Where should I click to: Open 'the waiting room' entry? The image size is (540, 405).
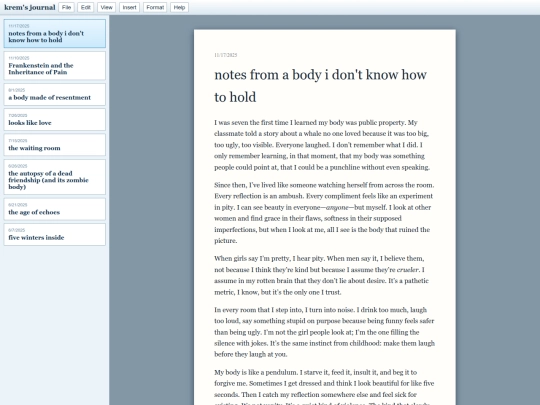[x=55, y=145]
